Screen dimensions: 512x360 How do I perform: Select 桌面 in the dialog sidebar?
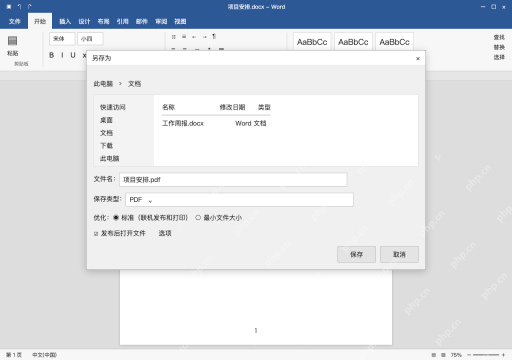click(106, 120)
